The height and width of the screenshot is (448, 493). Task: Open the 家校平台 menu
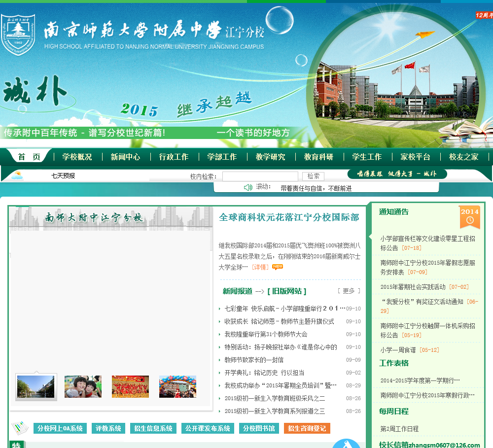415,157
